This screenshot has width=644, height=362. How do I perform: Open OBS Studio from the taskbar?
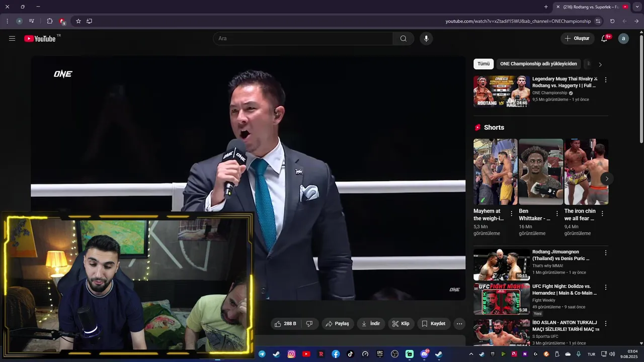click(x=394, y=354)
